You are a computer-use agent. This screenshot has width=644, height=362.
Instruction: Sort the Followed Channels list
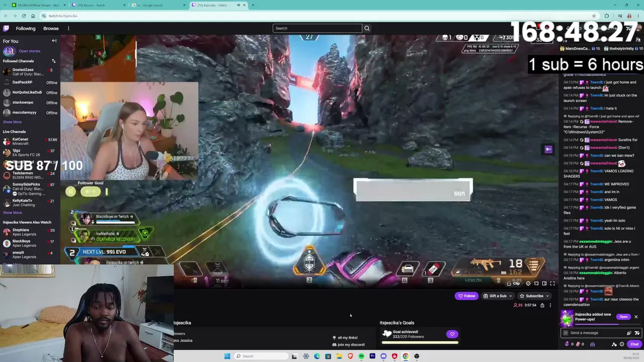pyautogui.click(x=53, y=61)
